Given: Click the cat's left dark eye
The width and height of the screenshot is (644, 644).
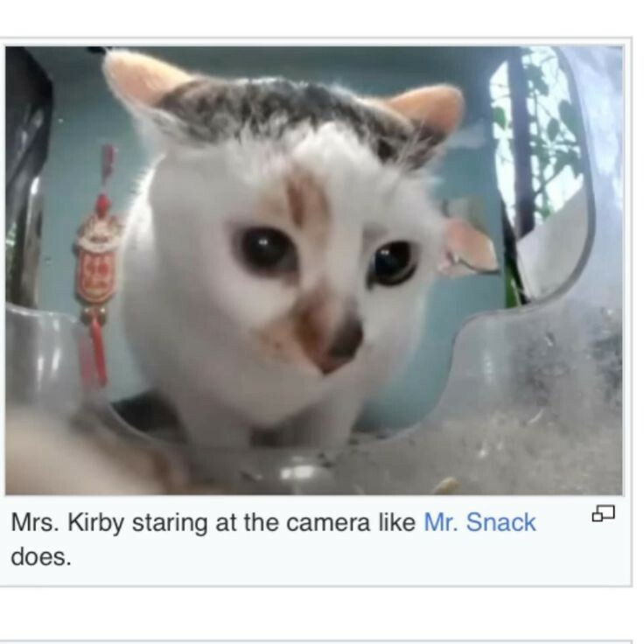Looking at the screenshot, I should (265, 248).
